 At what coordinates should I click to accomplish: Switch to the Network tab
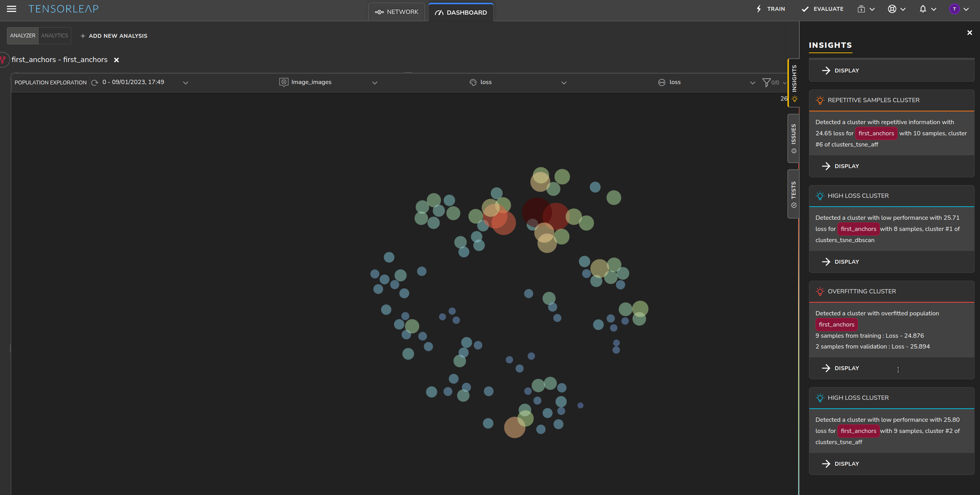(397, 12)
